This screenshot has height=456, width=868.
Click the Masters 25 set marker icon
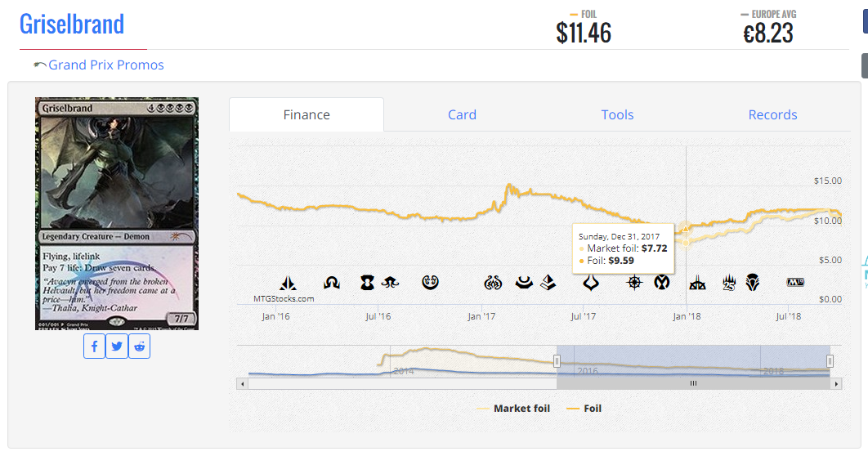[730, 283]
